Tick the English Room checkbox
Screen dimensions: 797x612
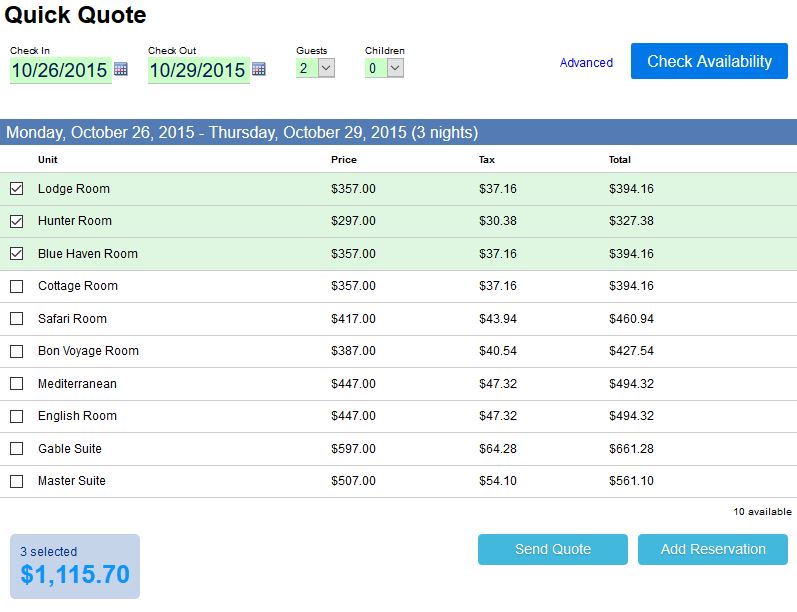pos(16,416)
